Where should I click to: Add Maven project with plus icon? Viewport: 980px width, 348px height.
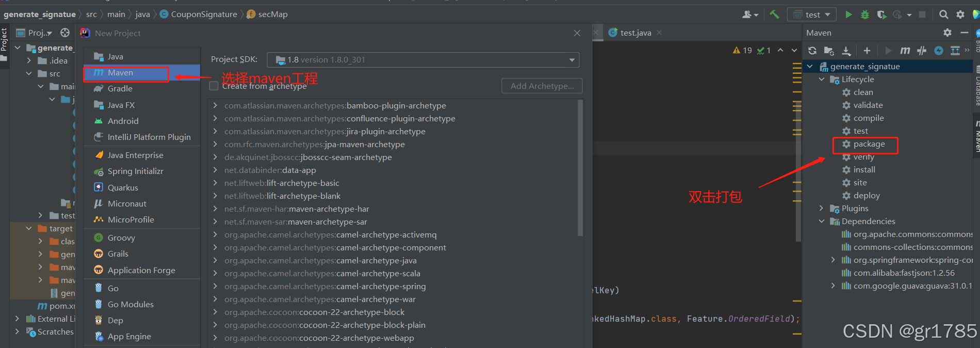click(867, 51)
